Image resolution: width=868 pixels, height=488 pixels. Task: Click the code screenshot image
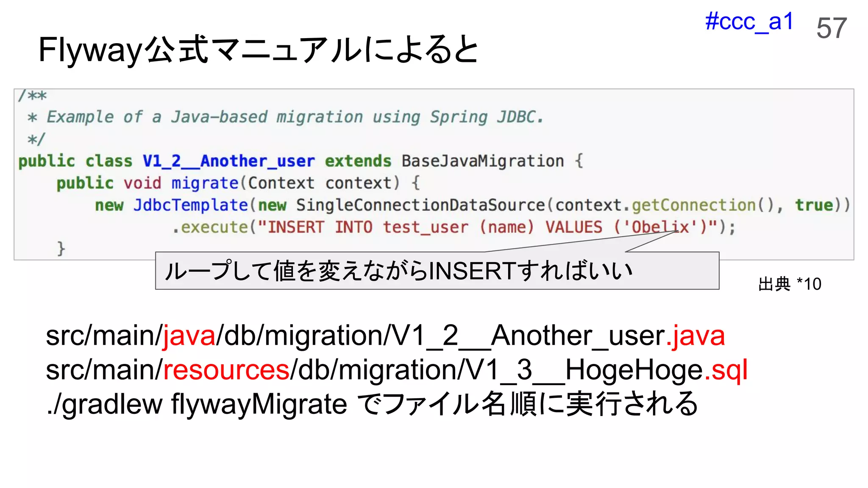(x=434, y=174)
